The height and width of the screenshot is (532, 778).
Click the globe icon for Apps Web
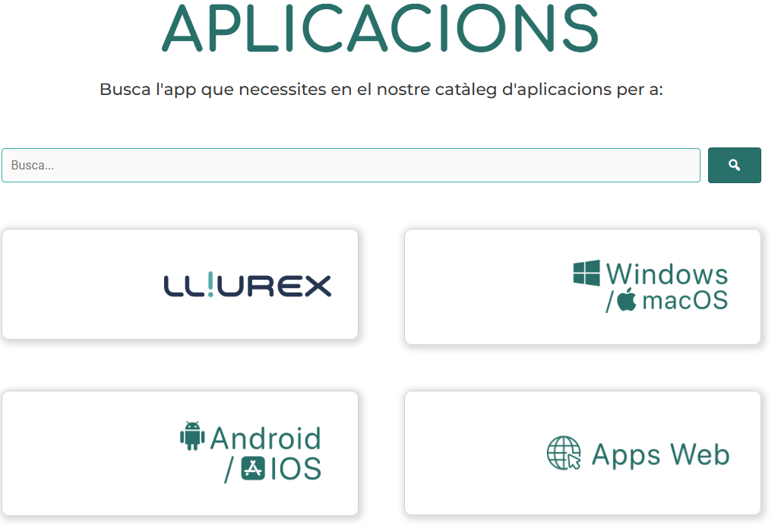coord(564,454)
